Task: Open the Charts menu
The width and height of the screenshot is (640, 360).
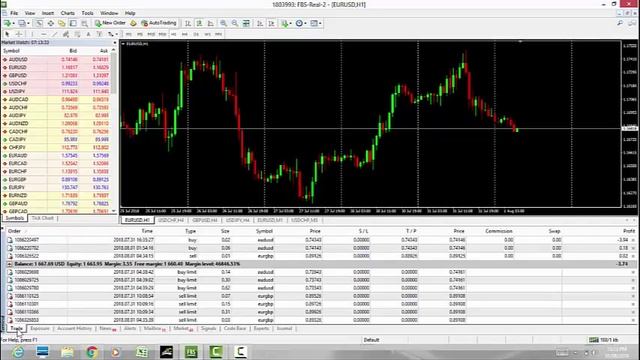Action: pyautogui.click(x=68, y=13)
